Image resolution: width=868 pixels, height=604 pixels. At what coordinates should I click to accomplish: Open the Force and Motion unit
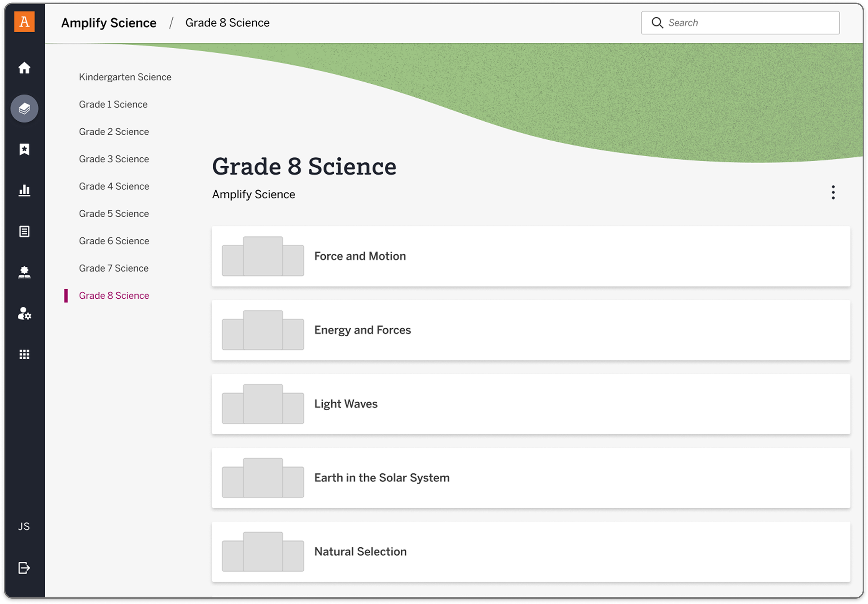point(531,256)
